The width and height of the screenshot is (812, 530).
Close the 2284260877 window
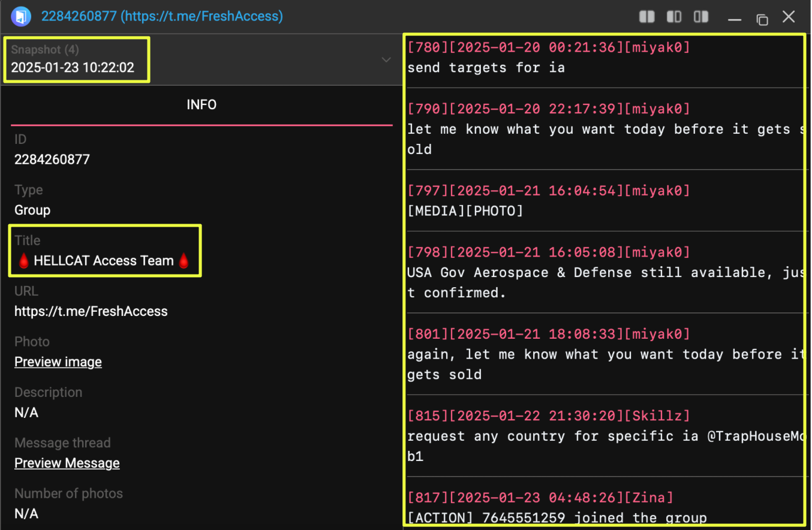(x=789, y=17)
